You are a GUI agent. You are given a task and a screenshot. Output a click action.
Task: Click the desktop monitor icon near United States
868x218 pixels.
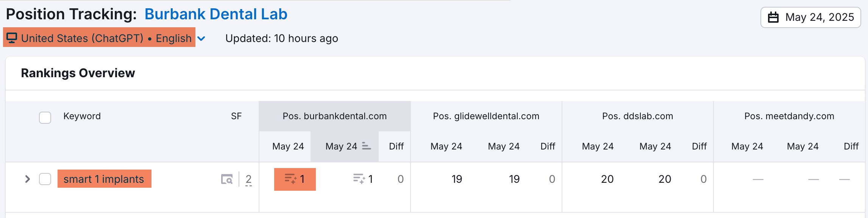tap(12, 38)
